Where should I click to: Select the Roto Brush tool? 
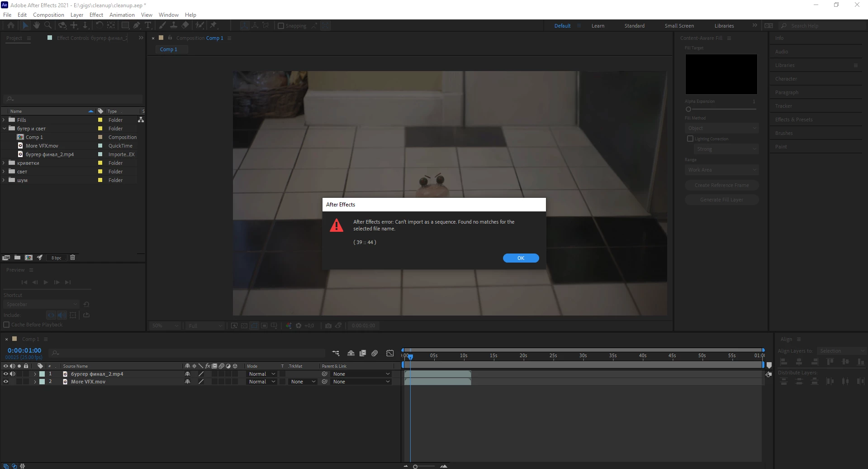pyautogui.click(x=199, y=26)
